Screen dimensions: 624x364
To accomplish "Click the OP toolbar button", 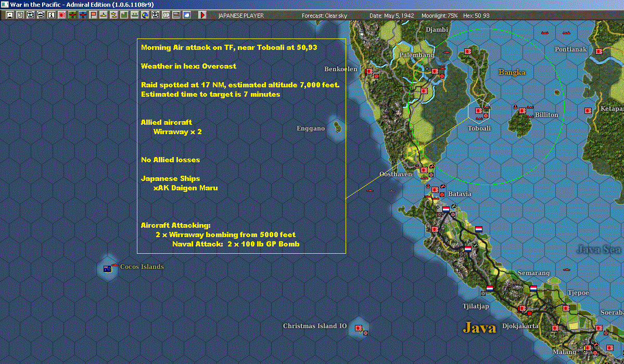I will tap(166, 15).
